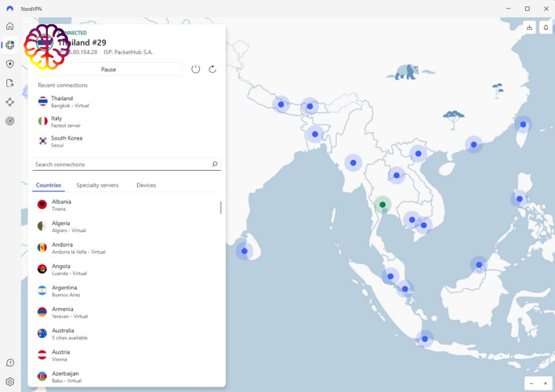Image resolution: width=555 pixels, height=392 pixels.
Task: Switch to Devices tab
Action: point(146,185)
